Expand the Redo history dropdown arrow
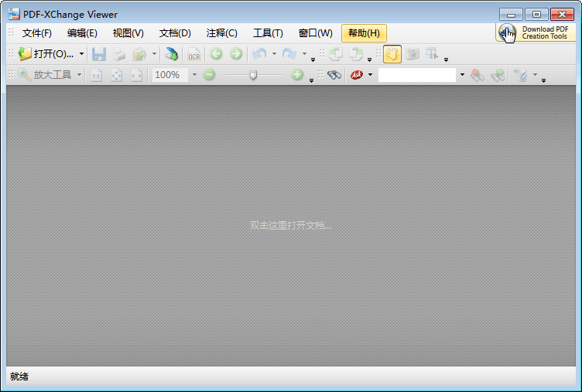 pos(304,54)
